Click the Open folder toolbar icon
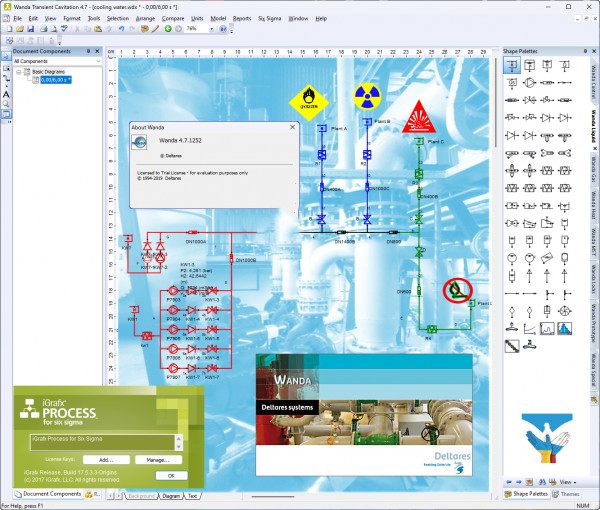This screenshot has width=600, height=510. tap(20, 29)
